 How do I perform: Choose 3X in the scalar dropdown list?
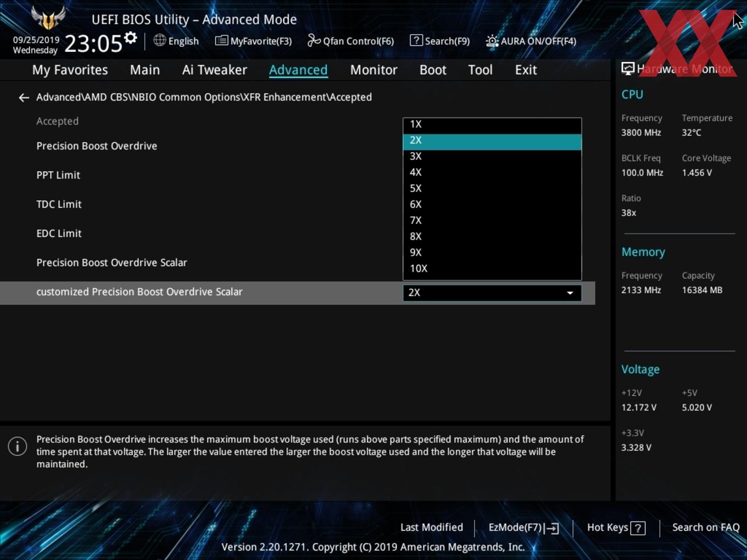click(492, 156)
